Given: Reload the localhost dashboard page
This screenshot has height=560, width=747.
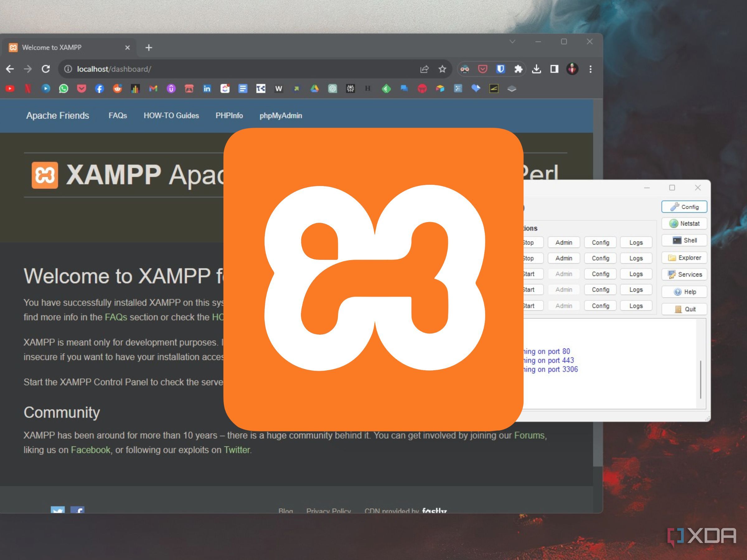Looking at the screenshot, I should click(x=46, y=69).
